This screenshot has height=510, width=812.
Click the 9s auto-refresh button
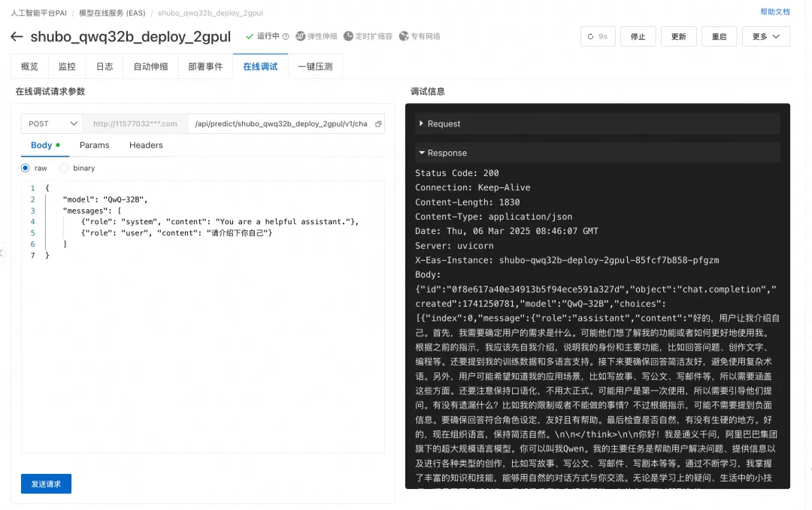(x=598, y=36)
